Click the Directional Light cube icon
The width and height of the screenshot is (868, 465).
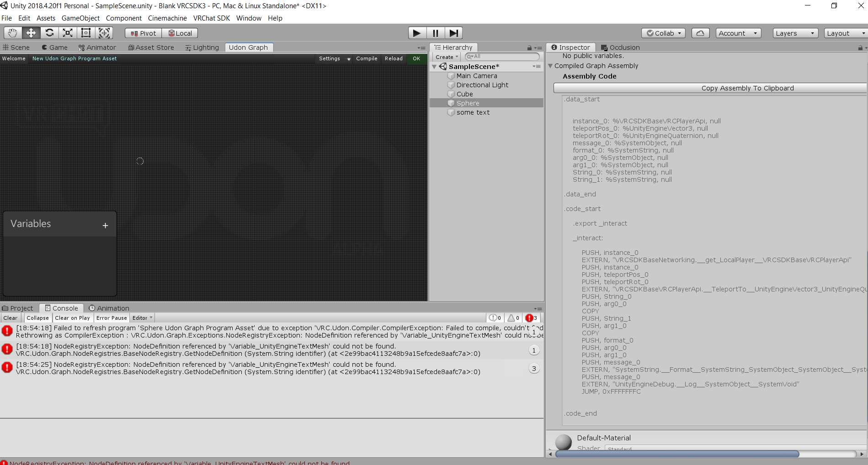tap(451, 85)
